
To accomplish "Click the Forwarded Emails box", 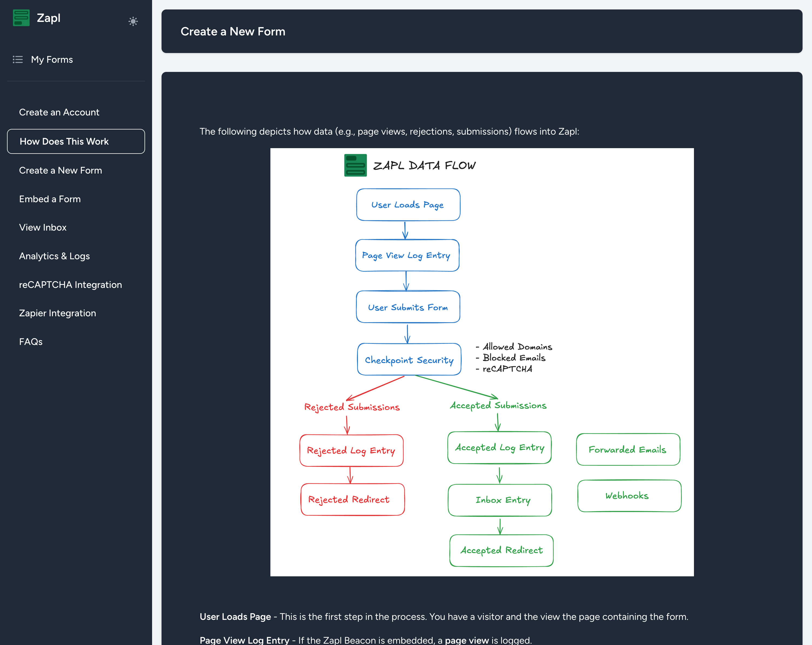I will (628, 449).
